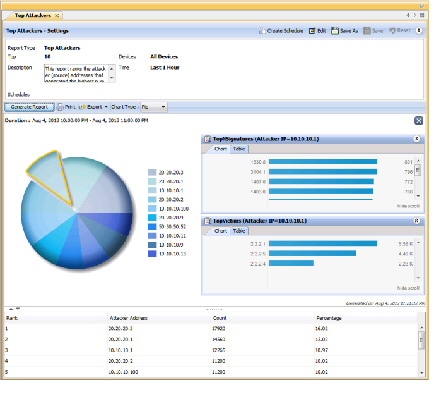Image resolution: width=433 pixels, height=399 pixels.
Task: Click the 2.2.2.5 victim label
Action: (258, 254)
